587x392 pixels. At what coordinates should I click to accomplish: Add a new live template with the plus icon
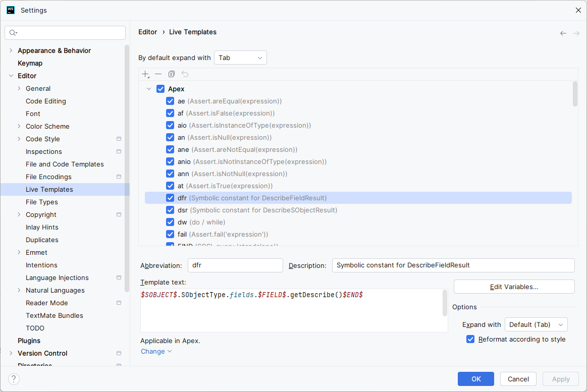click(x=146, y=74)
